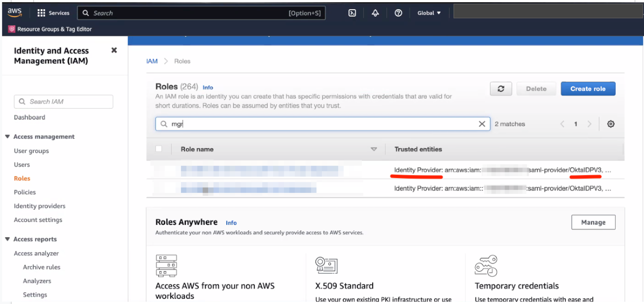
Task: Click the temporary credentials key icon
Action: pos(486,266)
